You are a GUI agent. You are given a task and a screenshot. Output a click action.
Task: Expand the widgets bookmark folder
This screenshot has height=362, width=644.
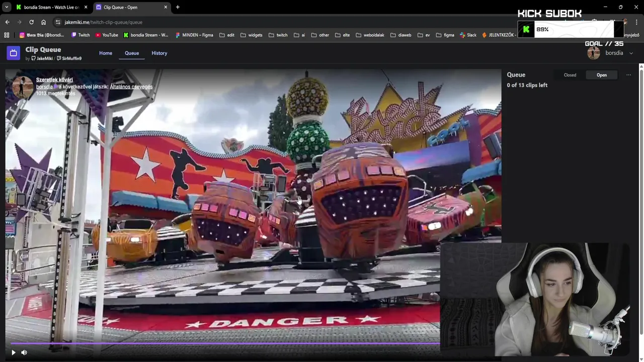(252, 35)
